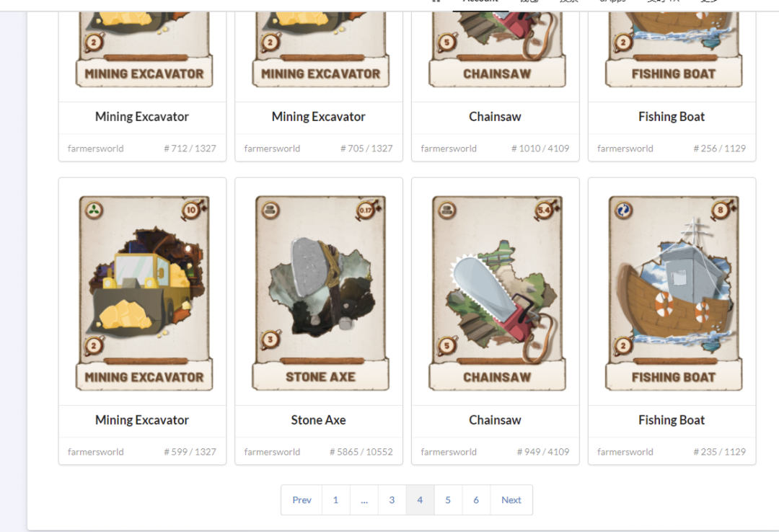Click the 8 badge on Fishing Boat #235
Viewport: 779px width, 532px height.
721,210
